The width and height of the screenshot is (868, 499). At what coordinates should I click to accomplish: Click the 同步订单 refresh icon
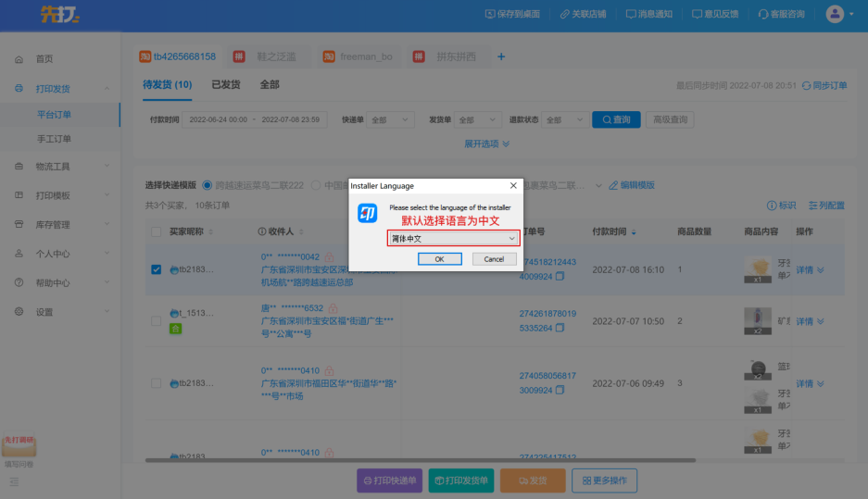pos(805,85)
